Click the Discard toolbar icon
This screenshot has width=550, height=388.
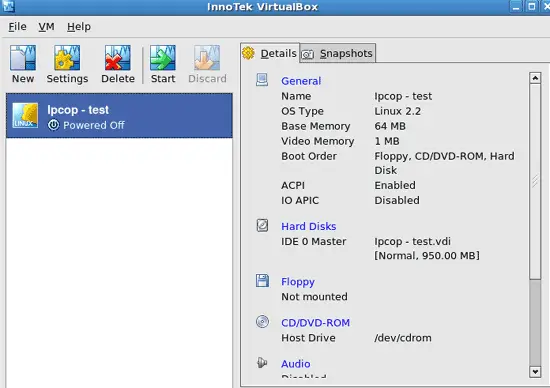coord(207,58)
